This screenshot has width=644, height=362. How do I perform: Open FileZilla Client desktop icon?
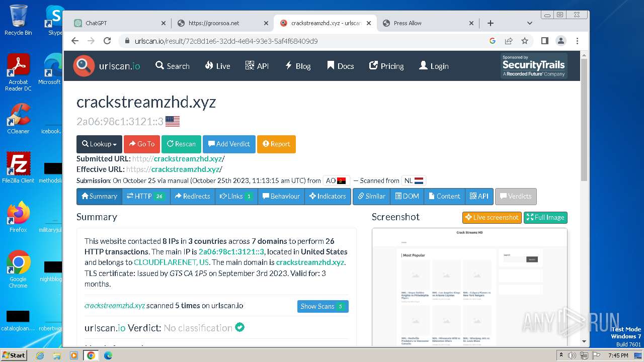click(x=18, y=167)
